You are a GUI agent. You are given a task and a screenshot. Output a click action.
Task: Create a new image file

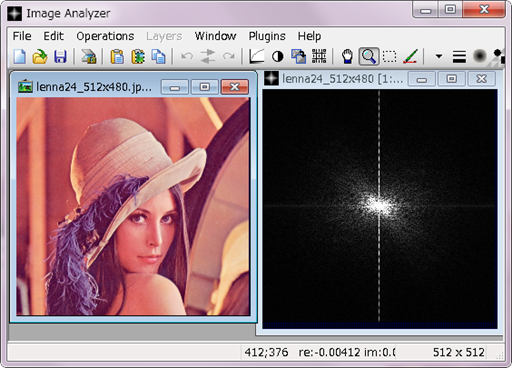pos(20,56)
